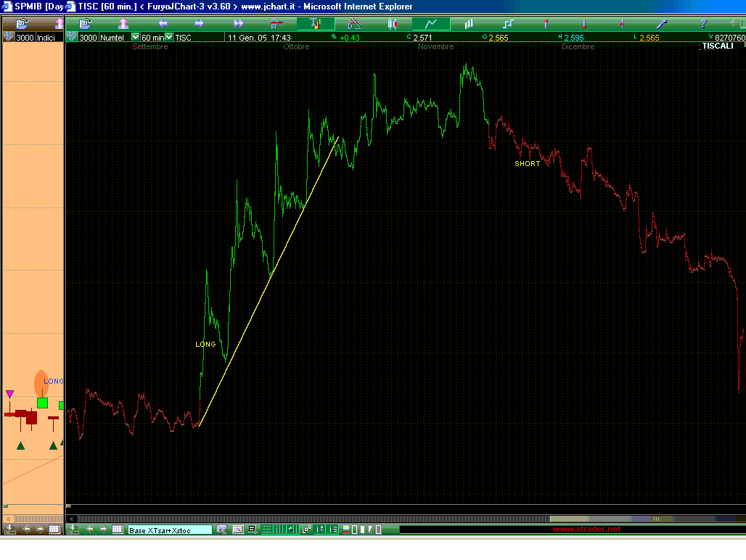746x560 pixels.
Task: Open the www.xtrader.net link
Action: [586, 530]
